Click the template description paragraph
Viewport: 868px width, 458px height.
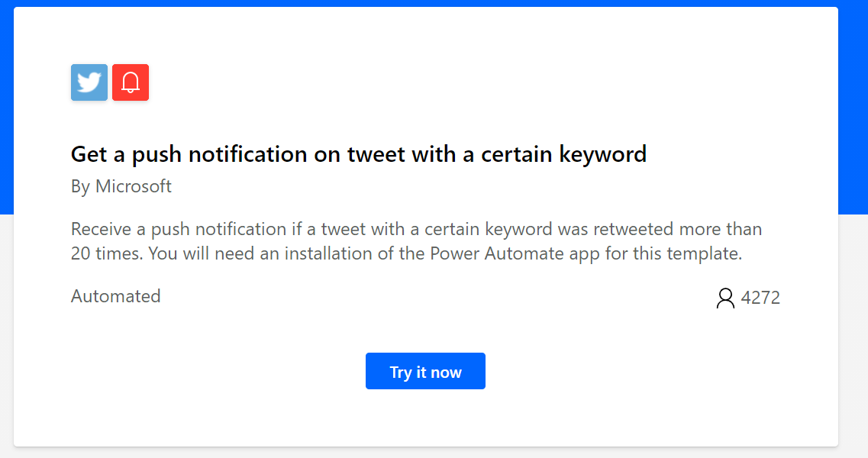416,241
